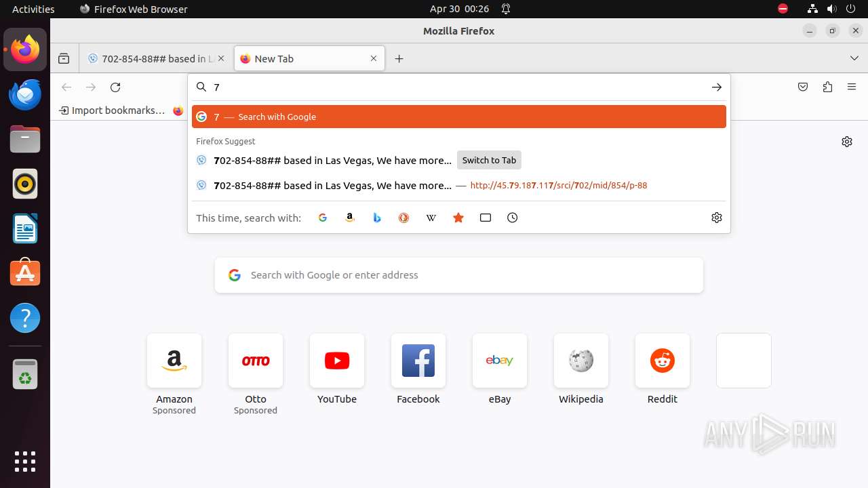868x488 pixels.
Task: Open the Help icon in the dock
Action: click(x=25, y=318)
